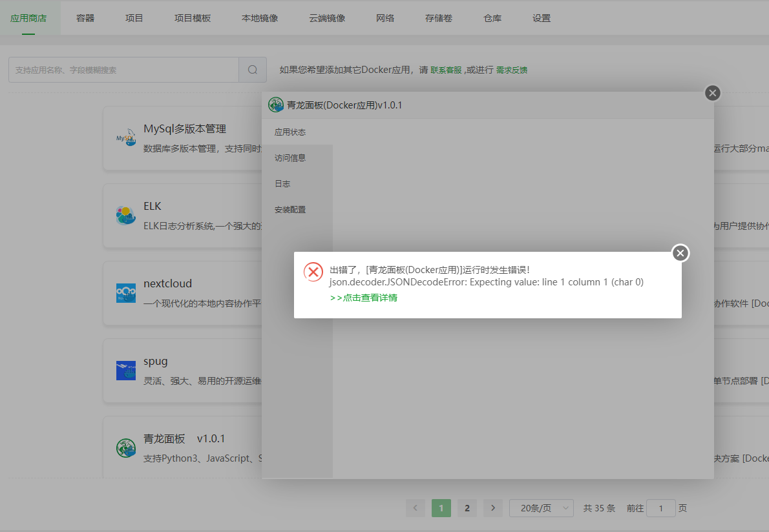The image size is (769, 532).
Task: Switch to the 本地镜像 tab
Action: (260, 18)
